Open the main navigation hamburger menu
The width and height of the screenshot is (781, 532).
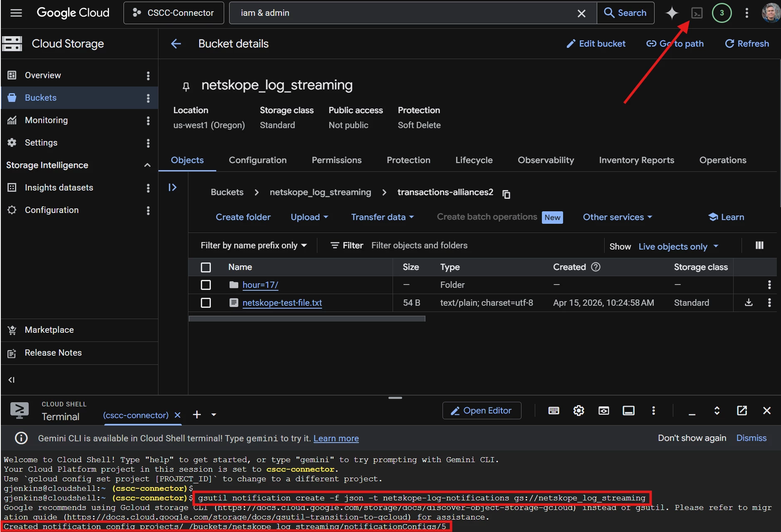pyautogui.click(x=16, y=13)
